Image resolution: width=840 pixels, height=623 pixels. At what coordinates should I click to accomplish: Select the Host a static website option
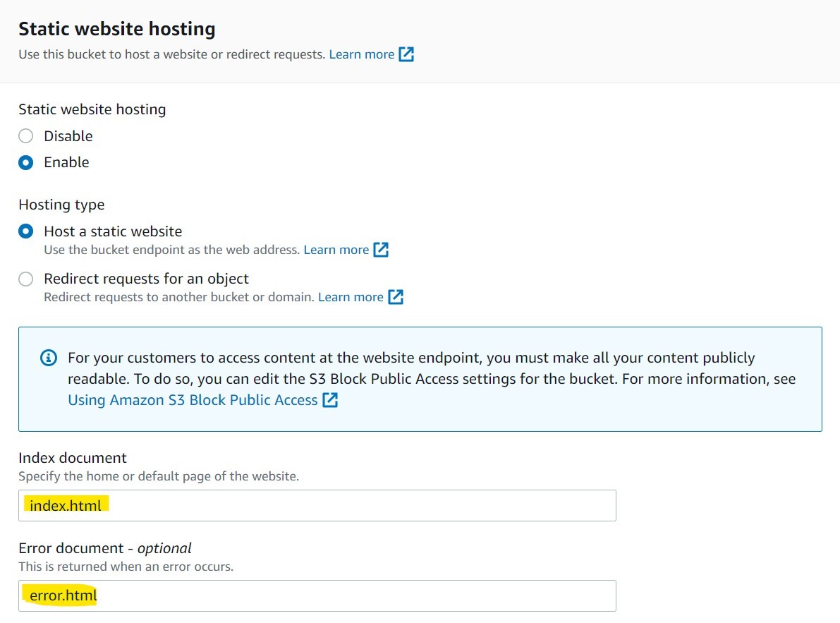click(25, 231)
